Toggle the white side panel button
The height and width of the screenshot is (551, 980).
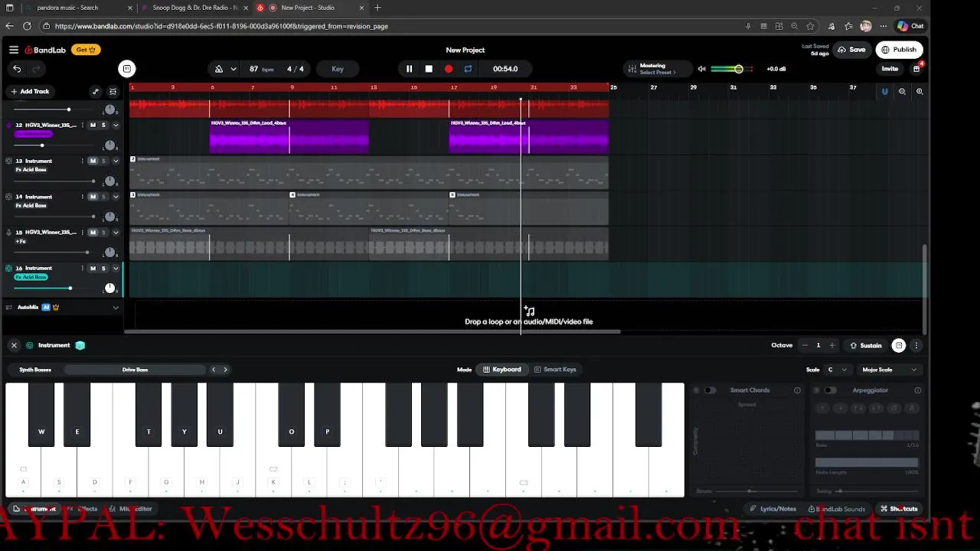pyautogui.click(x=127, y=69)
